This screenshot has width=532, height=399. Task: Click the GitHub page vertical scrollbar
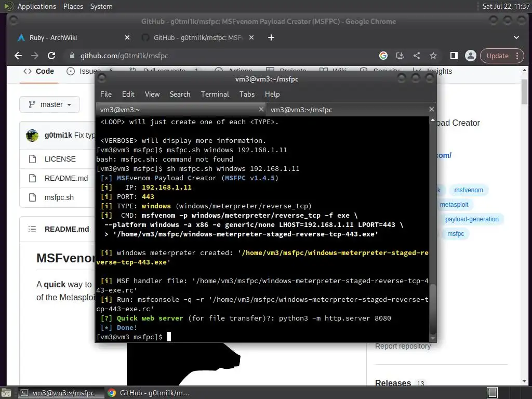pyautogui.click(x=525, y=92)
